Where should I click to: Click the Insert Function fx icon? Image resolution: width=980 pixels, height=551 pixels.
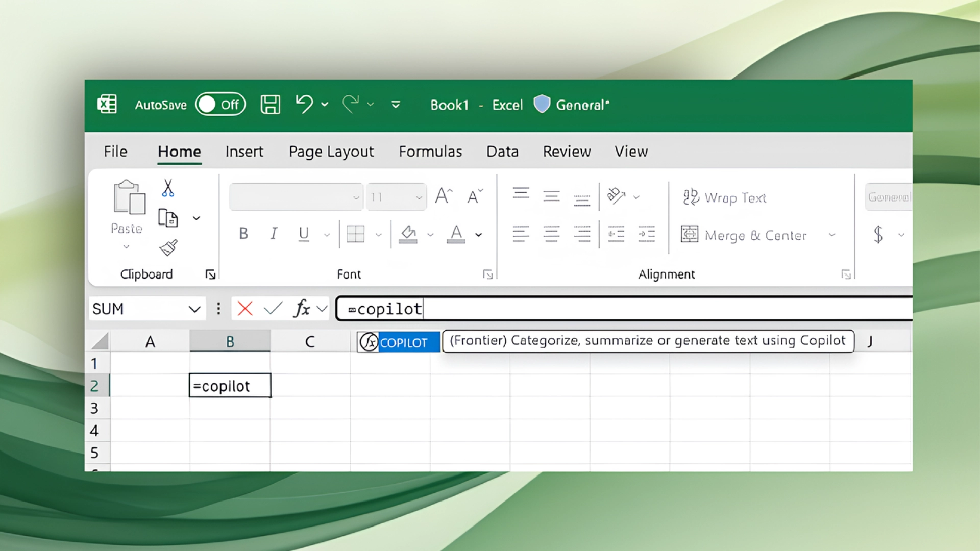(x=302, y=308)
